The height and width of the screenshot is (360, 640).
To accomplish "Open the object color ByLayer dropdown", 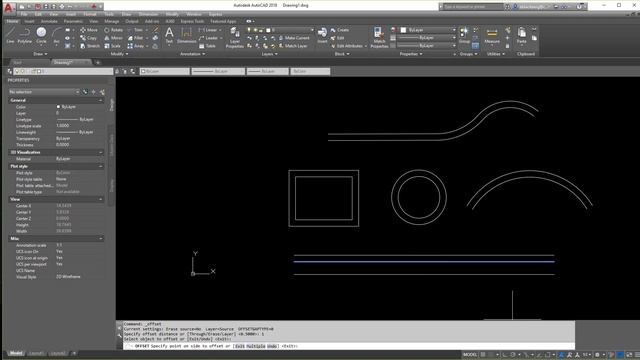I will point(427,30).
